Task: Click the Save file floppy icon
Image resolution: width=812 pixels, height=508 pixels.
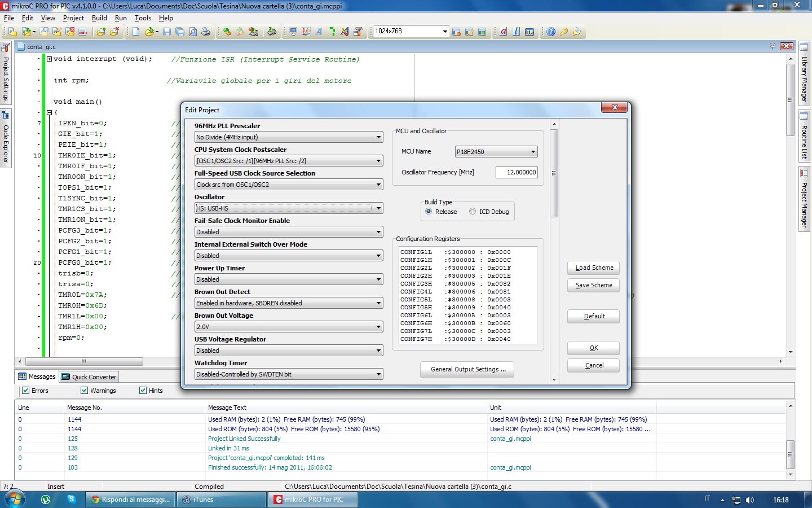Action: click(x=167, y=32)
